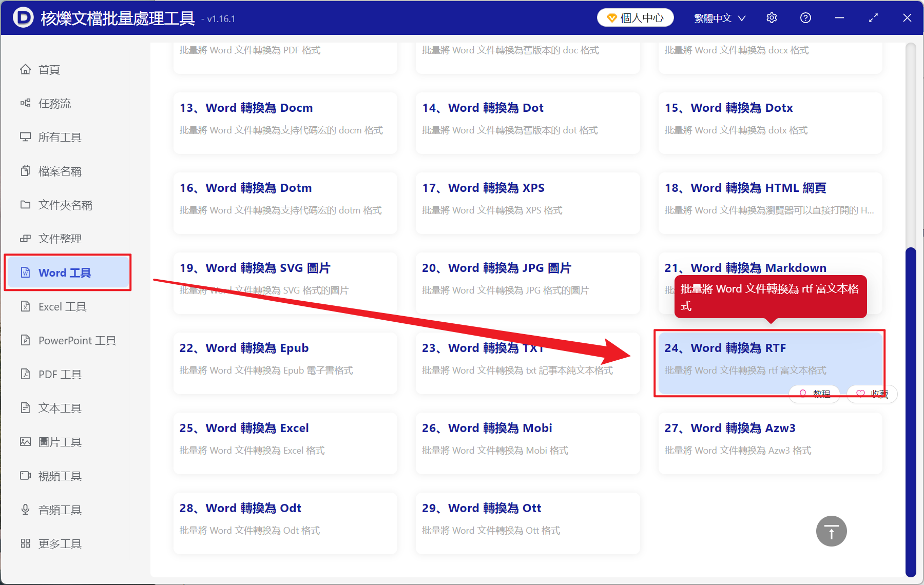
Task: Select the 任務流 task flow icon
Action: pos(26,103)
